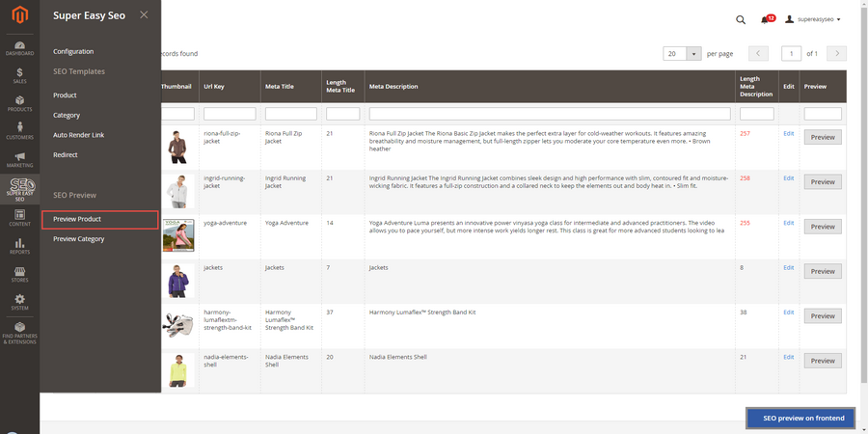Open Redirect menu item

[x=66, y=155]
